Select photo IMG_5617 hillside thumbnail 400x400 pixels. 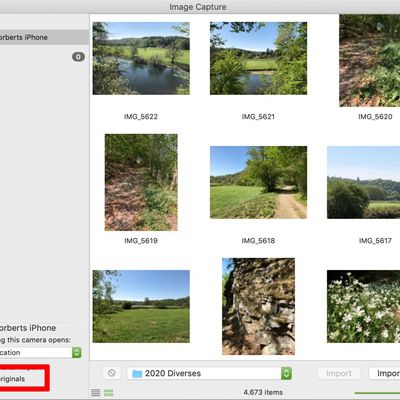364,182
